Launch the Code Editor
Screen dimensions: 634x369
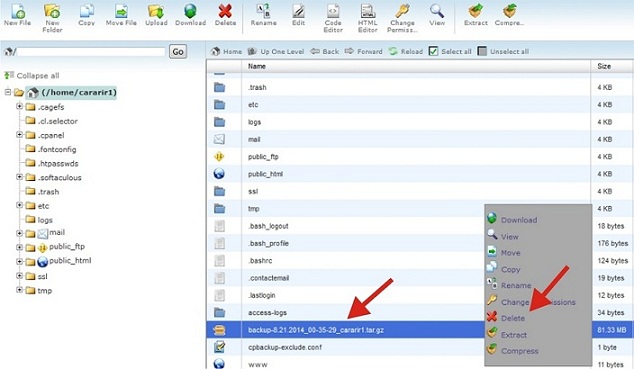[333, 18]
